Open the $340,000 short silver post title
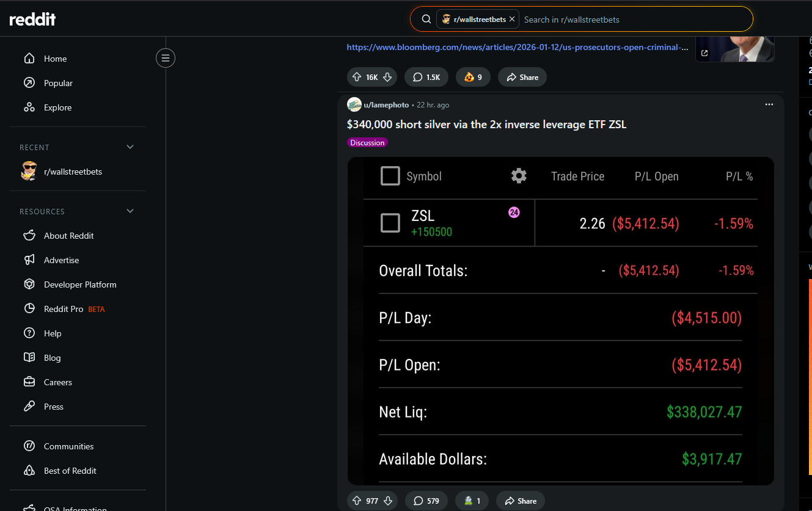 point(486,125)
